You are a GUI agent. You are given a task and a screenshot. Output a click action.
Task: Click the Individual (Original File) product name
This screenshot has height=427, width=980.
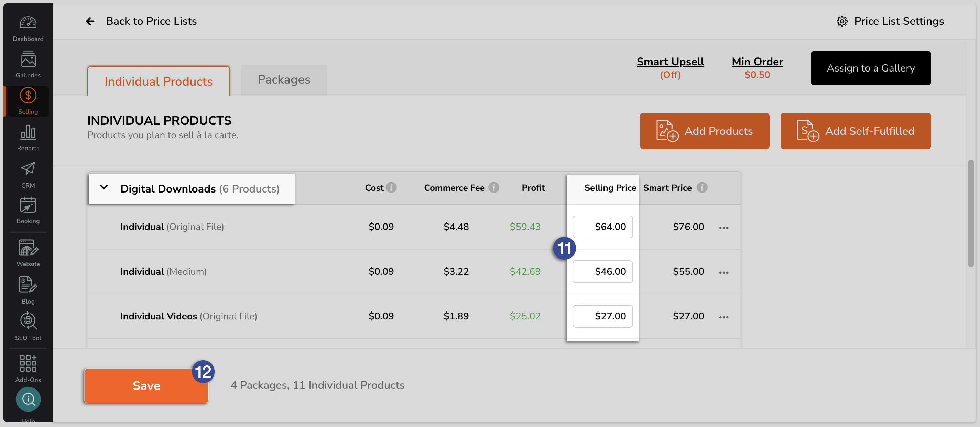[x=172, y=227]
